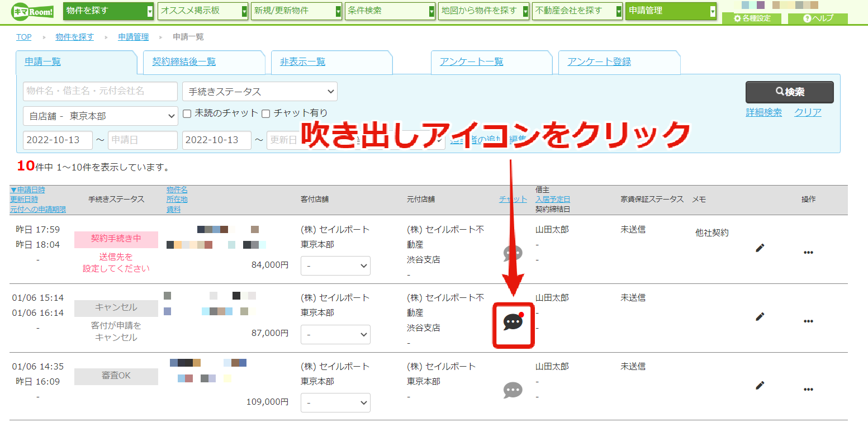868x422 pixels.
Task: Open 自店舗 - 東京本部 store dropdown
Action: tap(101, 116)
